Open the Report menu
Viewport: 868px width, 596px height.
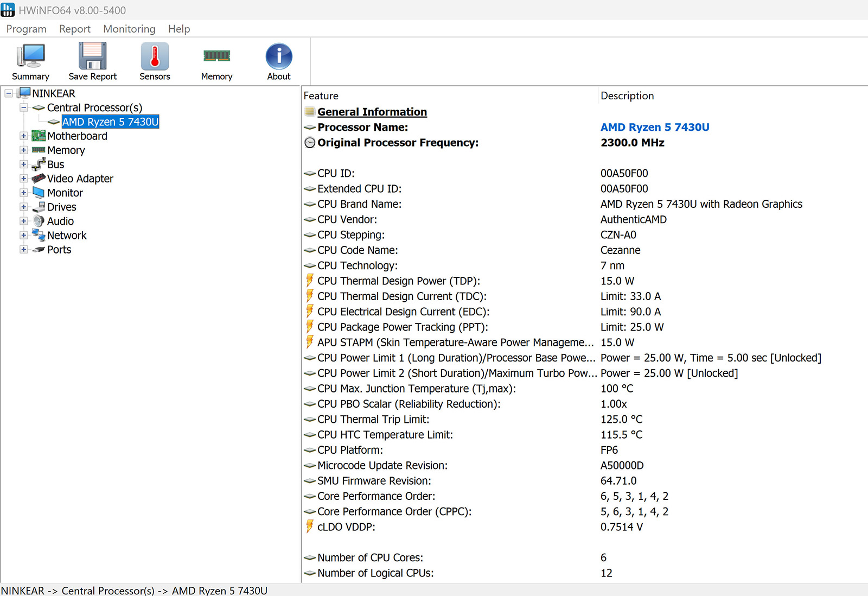pos(75,29)
